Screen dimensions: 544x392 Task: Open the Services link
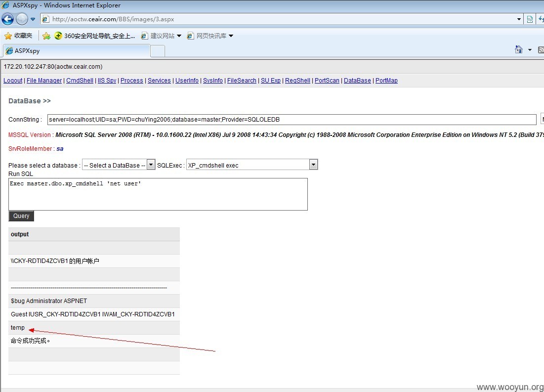[x=159, y=81]
